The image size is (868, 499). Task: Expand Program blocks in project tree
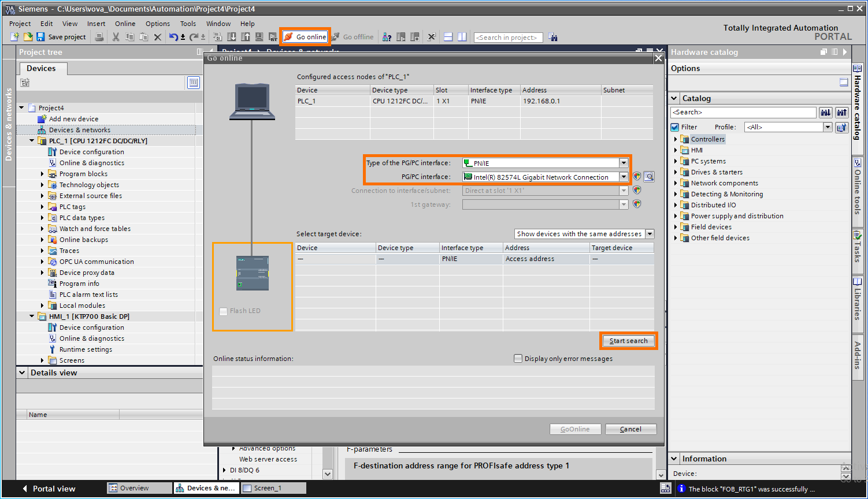tap(42, 174)
